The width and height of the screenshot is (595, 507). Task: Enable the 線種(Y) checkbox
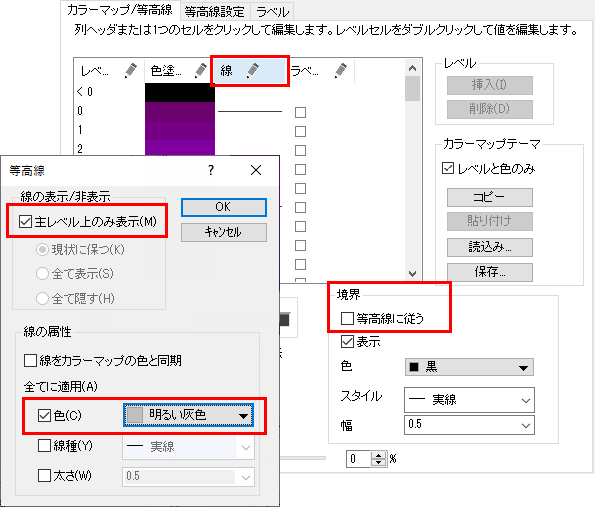pos(44,446)
